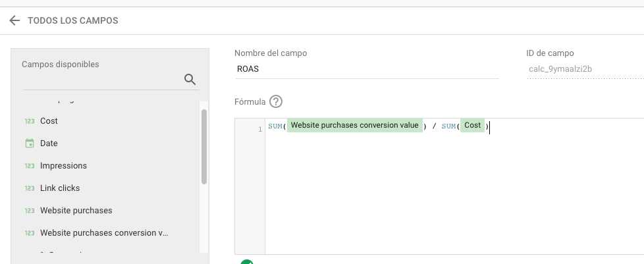Select the Link clicks field
This screenshot has width=644, height=264.
[60, 188]
